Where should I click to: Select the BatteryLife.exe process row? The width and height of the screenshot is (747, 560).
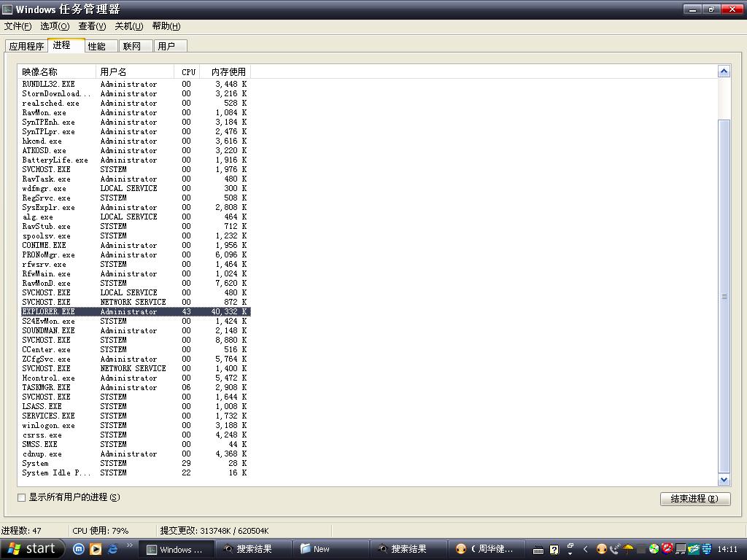tap(135, 160)
